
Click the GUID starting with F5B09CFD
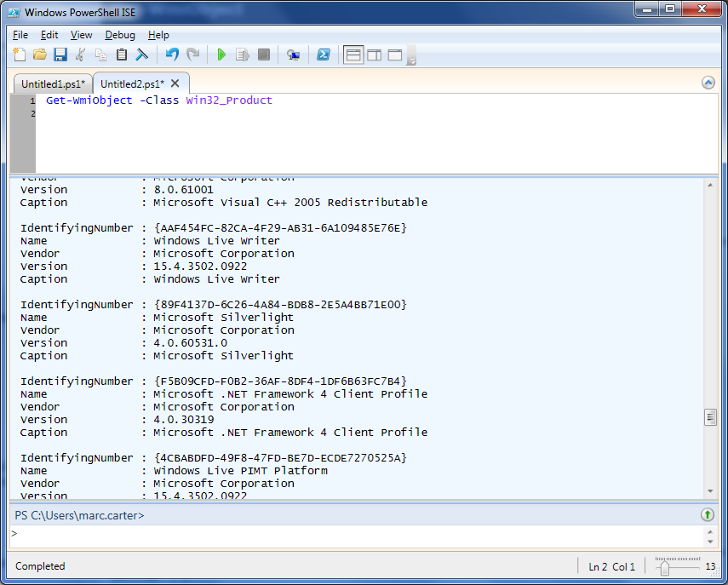point(280,381)
